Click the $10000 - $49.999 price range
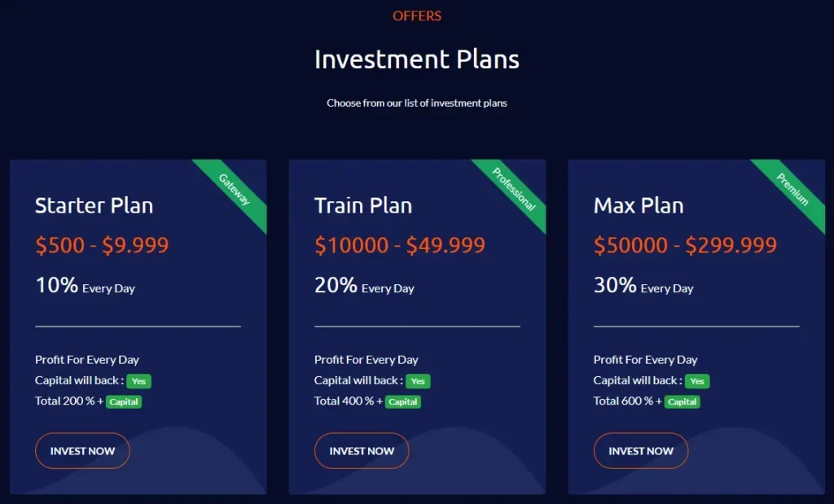834x504 pixels. click(400, 245)
